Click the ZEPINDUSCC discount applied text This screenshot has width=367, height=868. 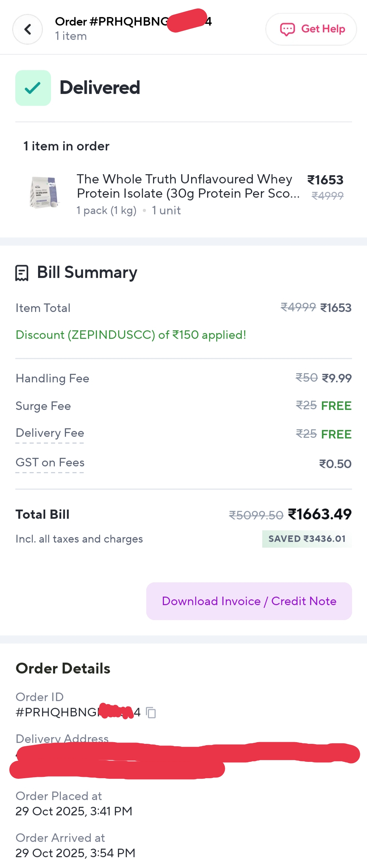pyautogui.click(x=131, y=335)
